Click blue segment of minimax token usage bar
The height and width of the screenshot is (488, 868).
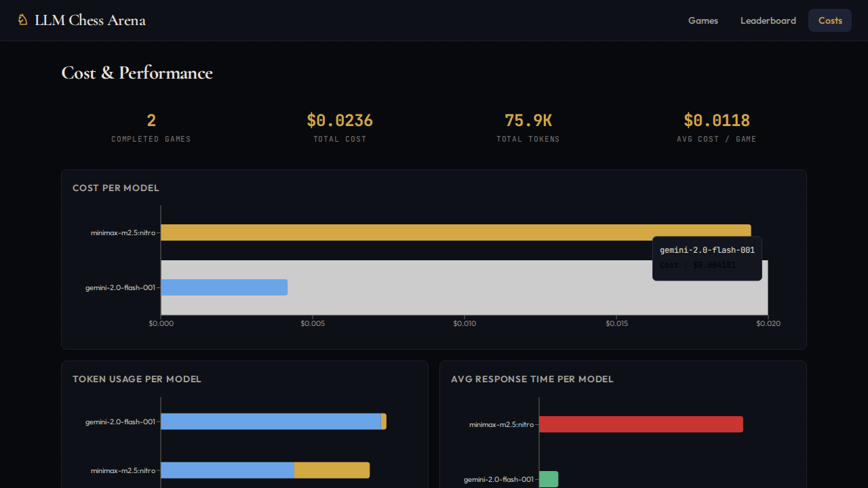227,470
